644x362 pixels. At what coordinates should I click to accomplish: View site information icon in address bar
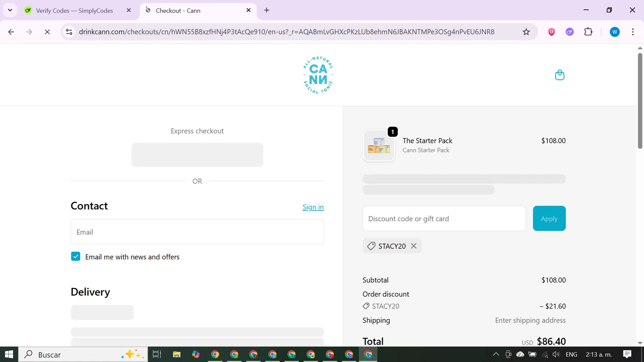69,32
